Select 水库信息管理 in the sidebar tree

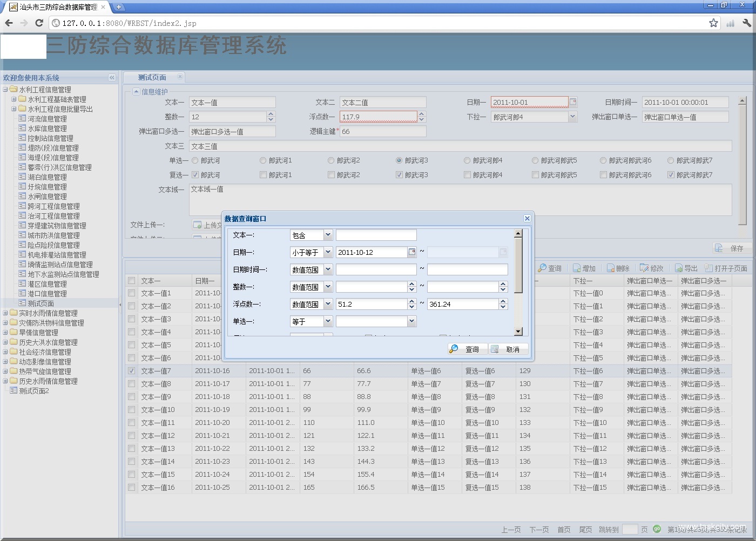[x=47, y=129]
